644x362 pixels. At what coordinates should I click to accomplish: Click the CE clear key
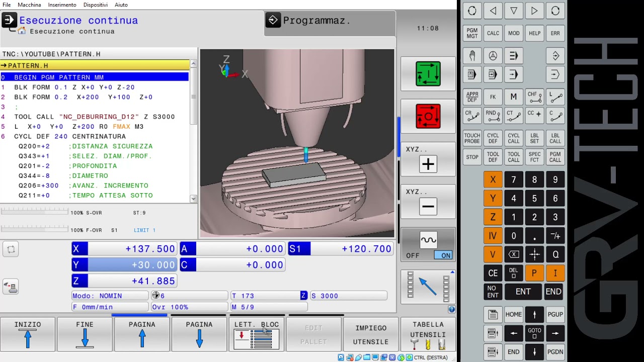[493, 273]
